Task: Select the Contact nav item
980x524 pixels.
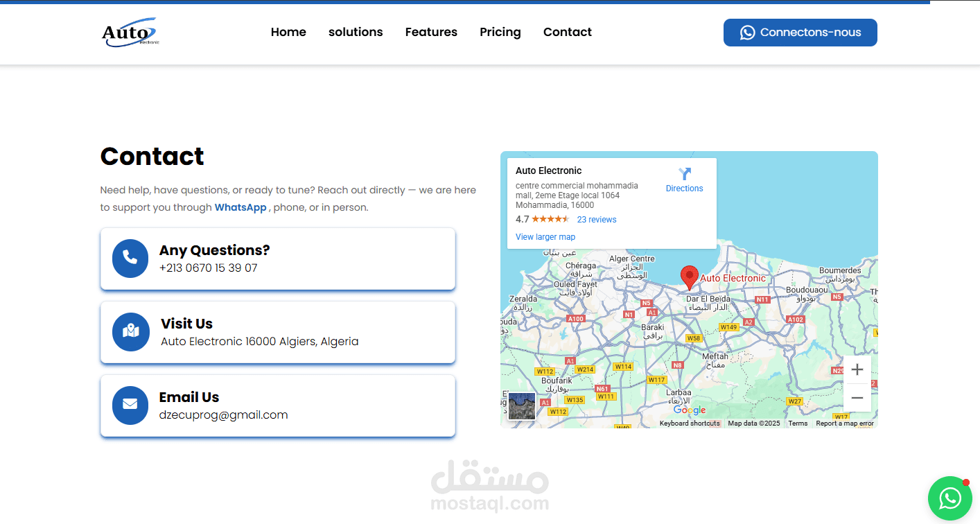Action: 568,32
